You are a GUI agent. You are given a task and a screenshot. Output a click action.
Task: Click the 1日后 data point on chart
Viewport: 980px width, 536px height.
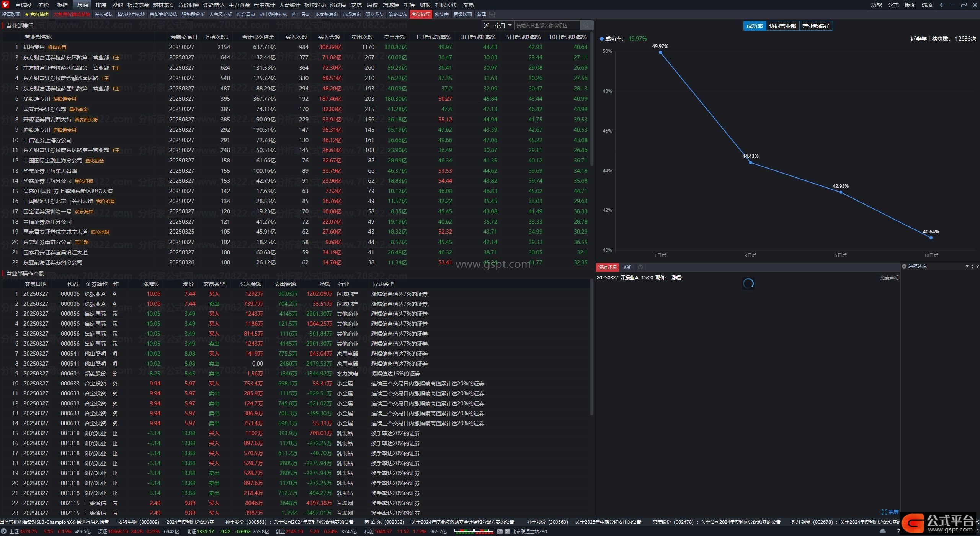[660, 52]
